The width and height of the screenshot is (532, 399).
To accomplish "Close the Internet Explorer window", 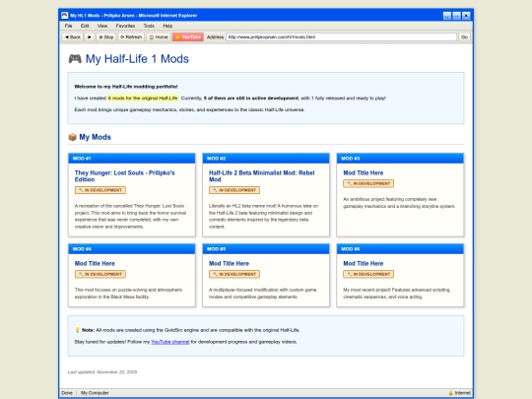I will [466, 16].
